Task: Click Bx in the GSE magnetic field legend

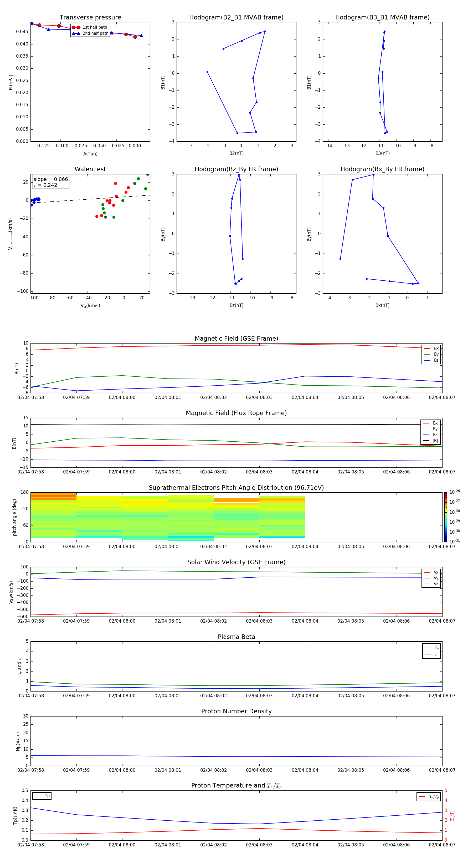Action: point(431,349)
